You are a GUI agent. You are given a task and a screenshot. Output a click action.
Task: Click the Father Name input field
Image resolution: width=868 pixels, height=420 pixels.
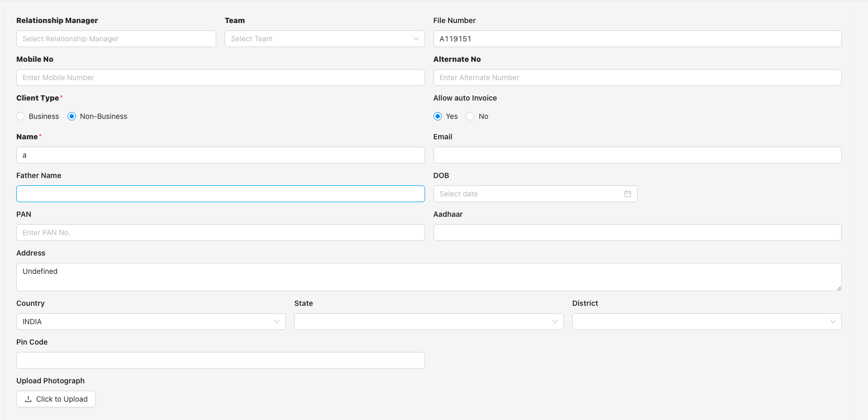[x=220, y=194]
